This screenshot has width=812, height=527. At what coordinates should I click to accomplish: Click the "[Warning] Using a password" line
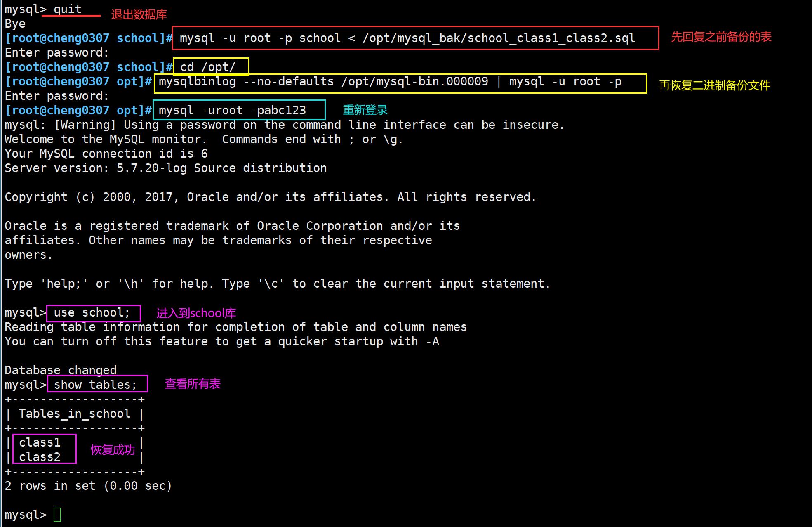[x=284, y=125]
